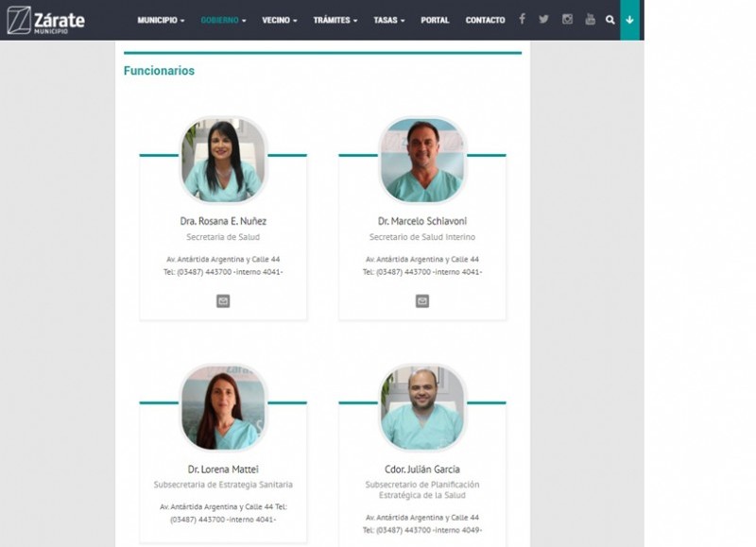Open the YouTube channel icon

(590, 19)
